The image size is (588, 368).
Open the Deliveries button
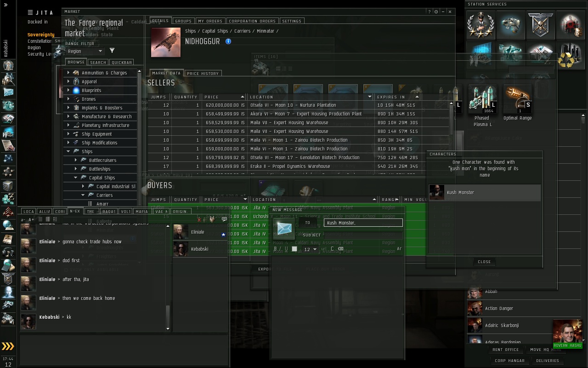click(547, 361)
